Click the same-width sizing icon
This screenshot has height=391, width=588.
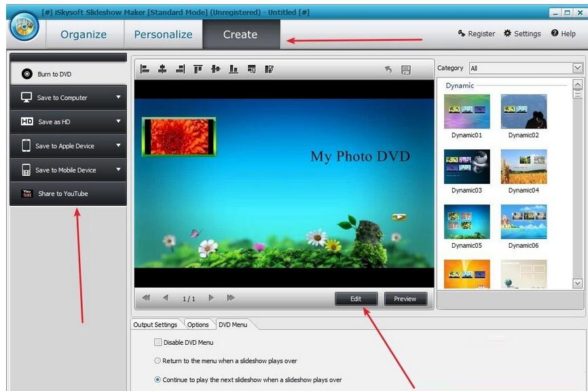252,69
